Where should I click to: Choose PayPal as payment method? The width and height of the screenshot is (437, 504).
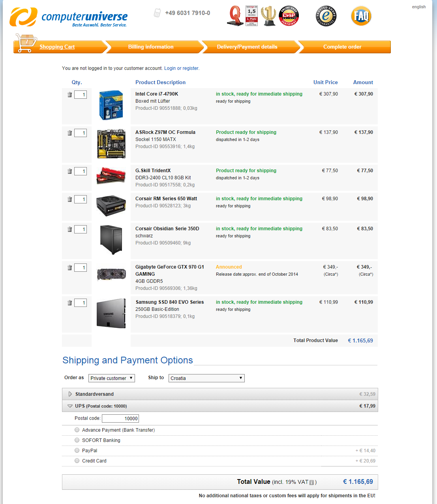77,451
